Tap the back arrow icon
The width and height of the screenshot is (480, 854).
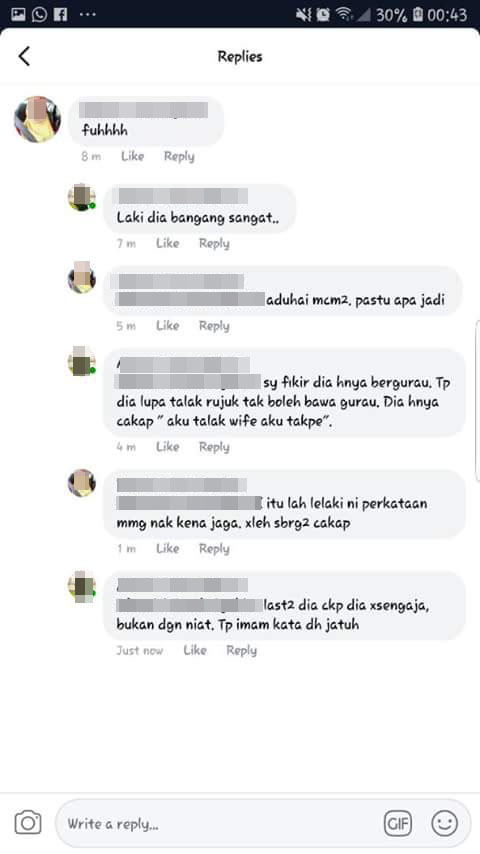pyautogui.click(x=24, y=56)
